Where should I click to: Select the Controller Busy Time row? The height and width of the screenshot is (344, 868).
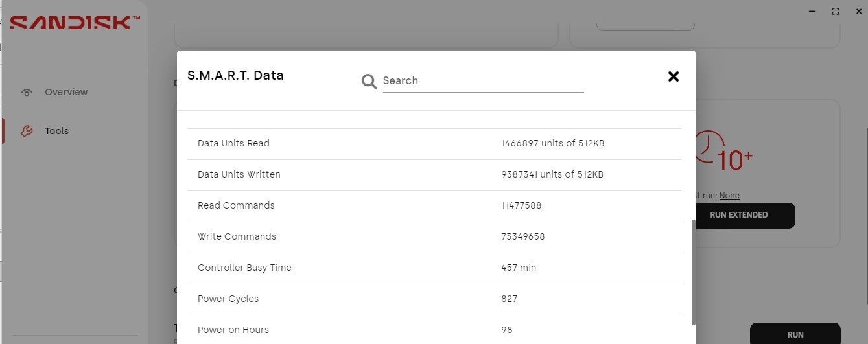point(434,268)
